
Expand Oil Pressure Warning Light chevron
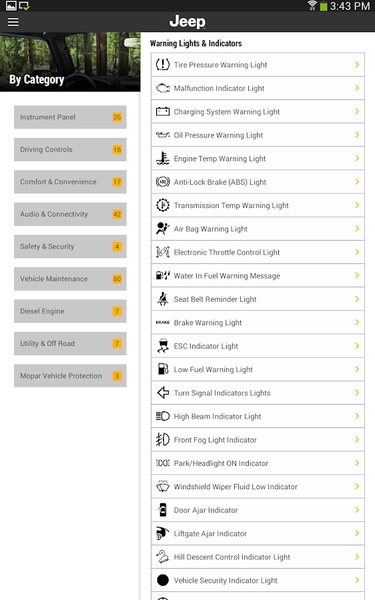click(357, 135)
